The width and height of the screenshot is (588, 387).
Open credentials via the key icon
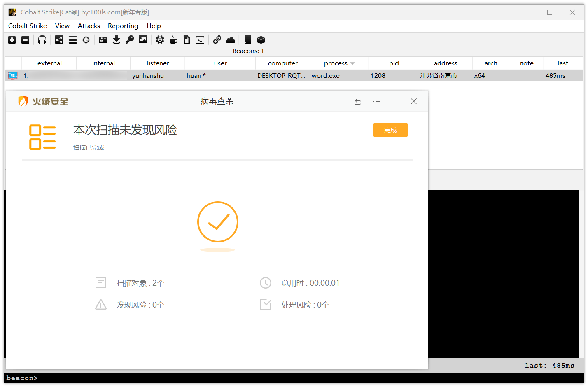(130, 40)
